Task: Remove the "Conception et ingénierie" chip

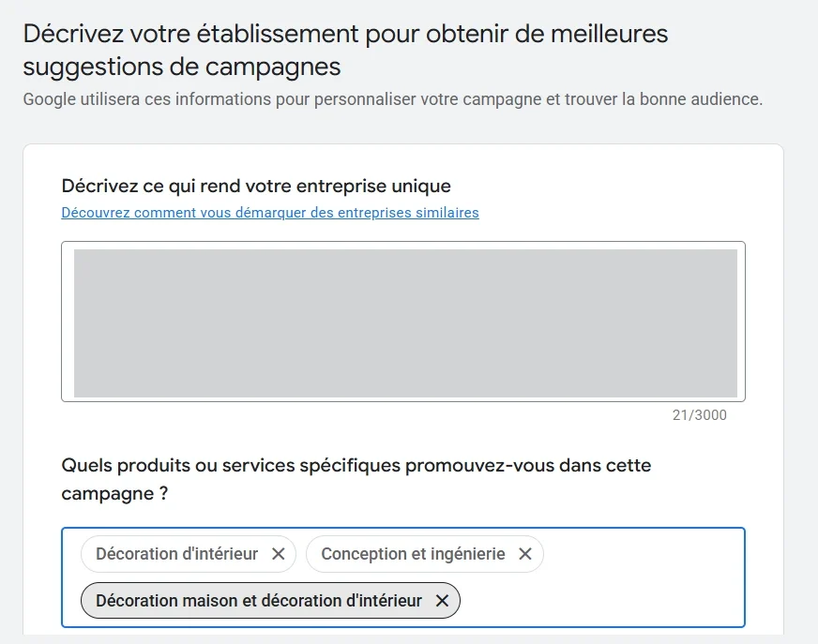Action: coord(525,554)
